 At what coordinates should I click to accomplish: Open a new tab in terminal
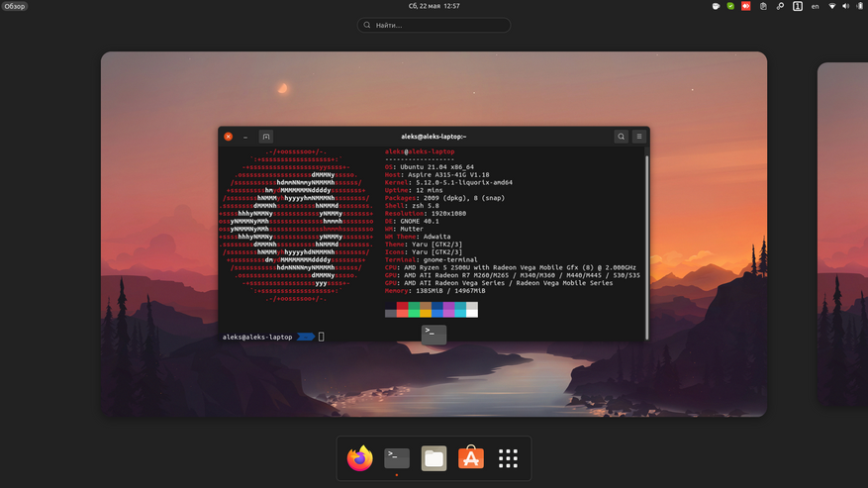266,137
